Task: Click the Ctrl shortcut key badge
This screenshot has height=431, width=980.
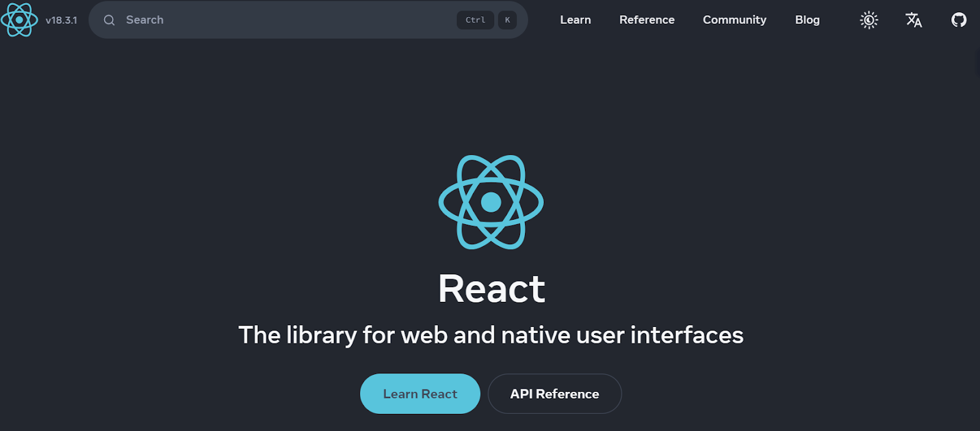Action: (x=475, y=20)
